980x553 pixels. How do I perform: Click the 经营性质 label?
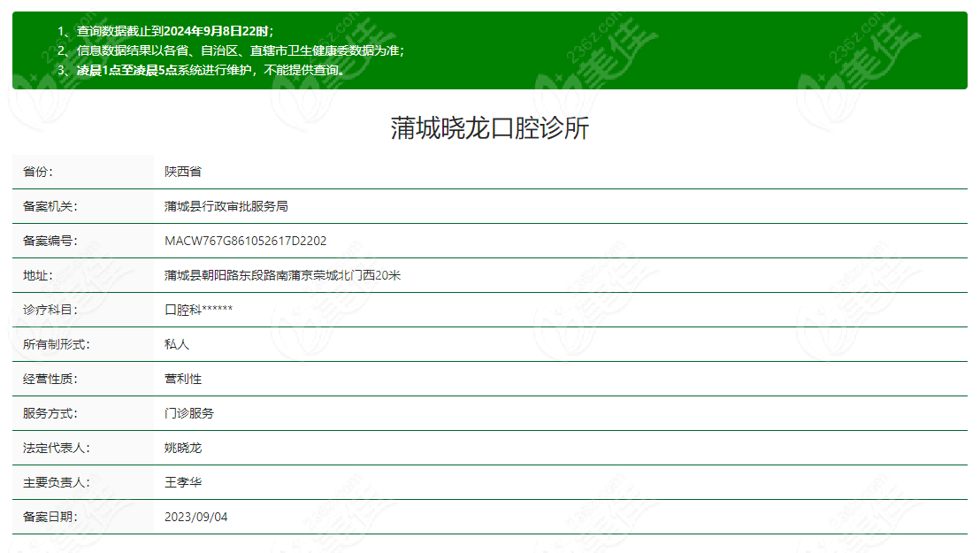coord(50,379)
